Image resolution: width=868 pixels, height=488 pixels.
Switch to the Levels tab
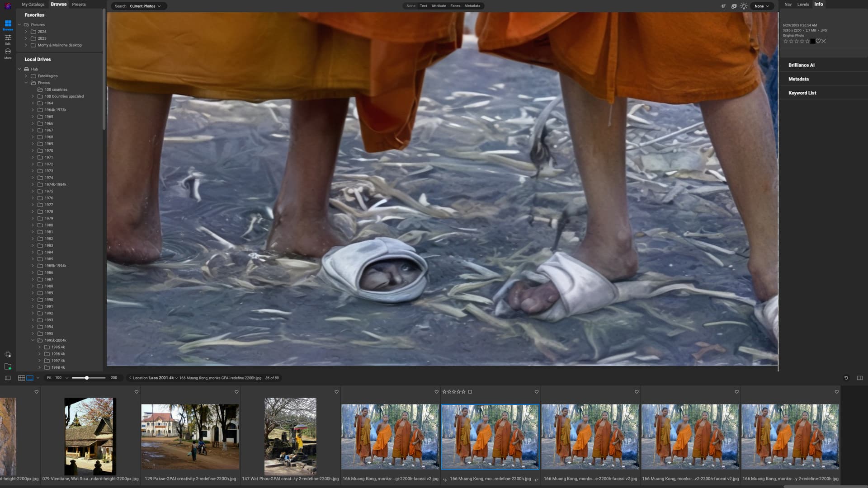(x=803, y=5)
